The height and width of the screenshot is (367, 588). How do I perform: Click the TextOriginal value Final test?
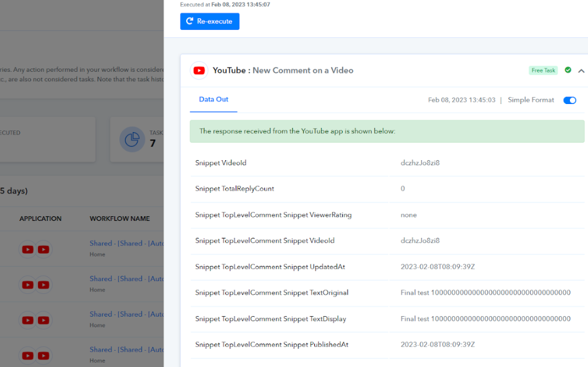[x=486, y=292]
